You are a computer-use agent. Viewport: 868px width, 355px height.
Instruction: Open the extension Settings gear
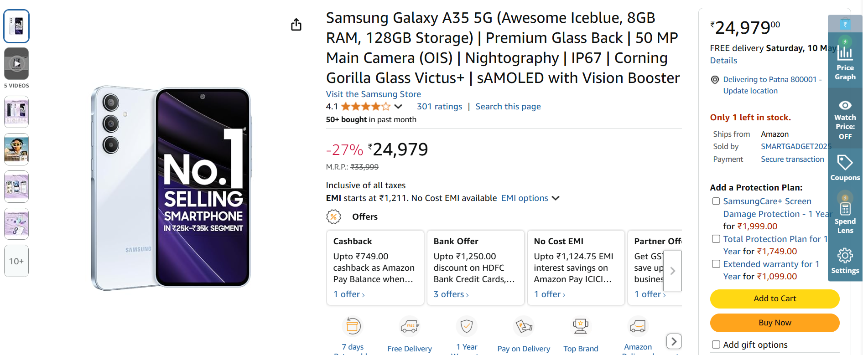pyautogui.click(x=845, y=256)
